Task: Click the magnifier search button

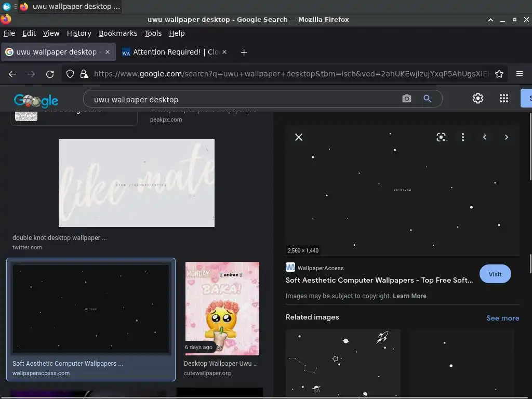Action: pyautogui.click(x=427, y=99)
